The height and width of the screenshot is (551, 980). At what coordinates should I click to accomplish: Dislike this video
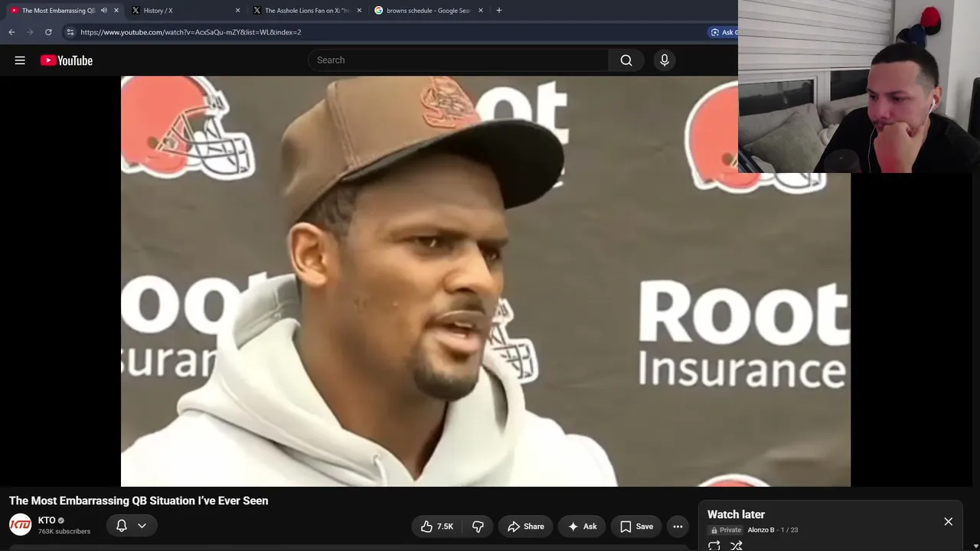[x=478, y=527]
